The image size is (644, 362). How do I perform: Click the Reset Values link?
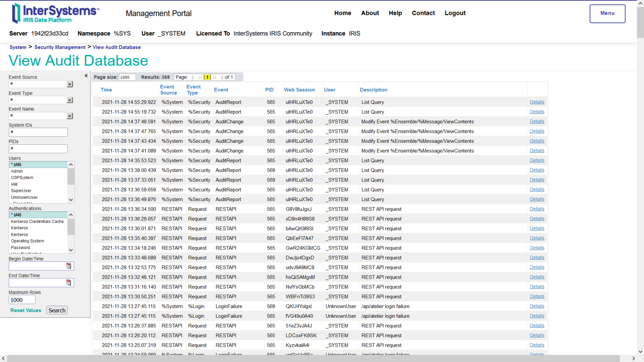point(26,311)
